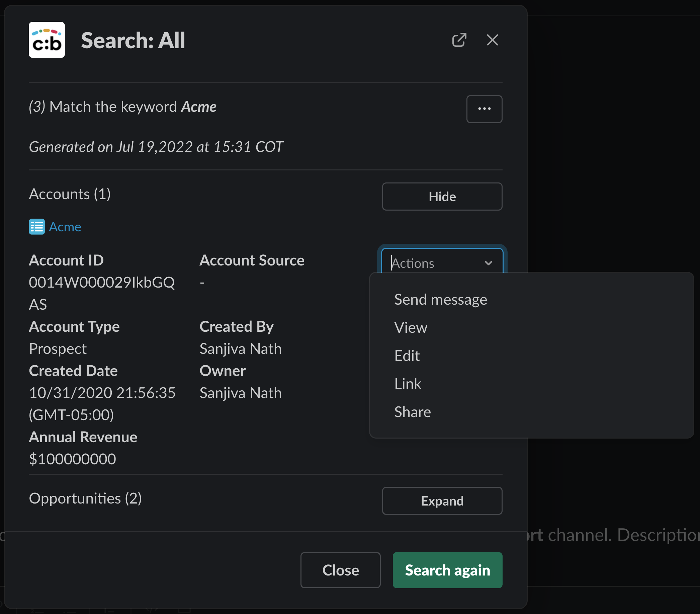Click the Actions dropdown chevron
This screenshot has width=700, height=614.
click(x=488, y=263)
